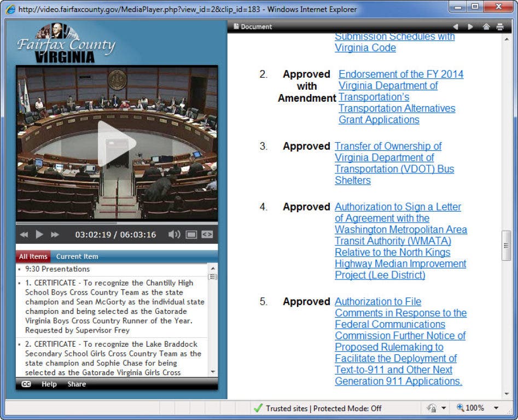
Task: Click Share in the player bottom bar
Action: [x=77, y=384]
